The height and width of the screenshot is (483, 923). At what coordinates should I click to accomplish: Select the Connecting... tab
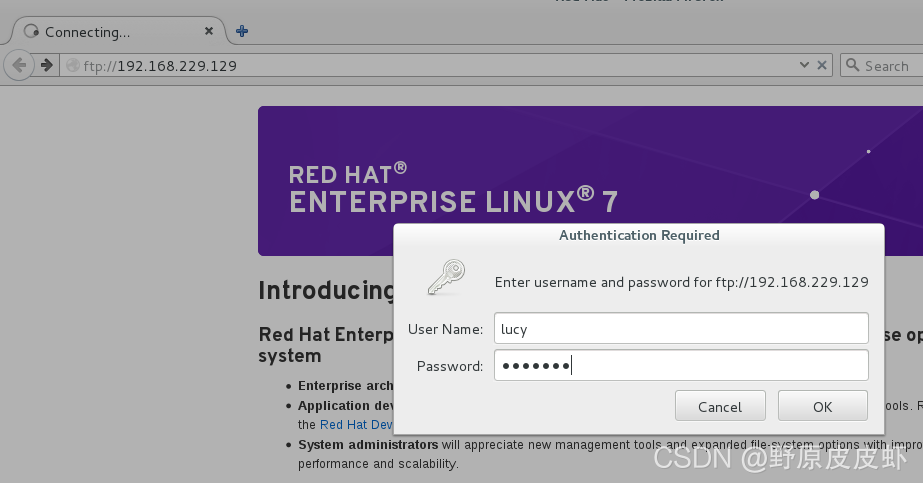[115, 31]
